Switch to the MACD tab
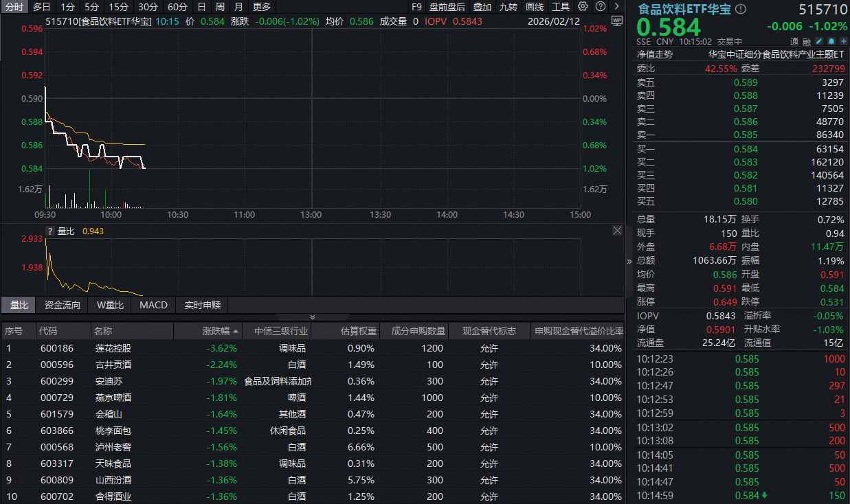 [153, 305]
